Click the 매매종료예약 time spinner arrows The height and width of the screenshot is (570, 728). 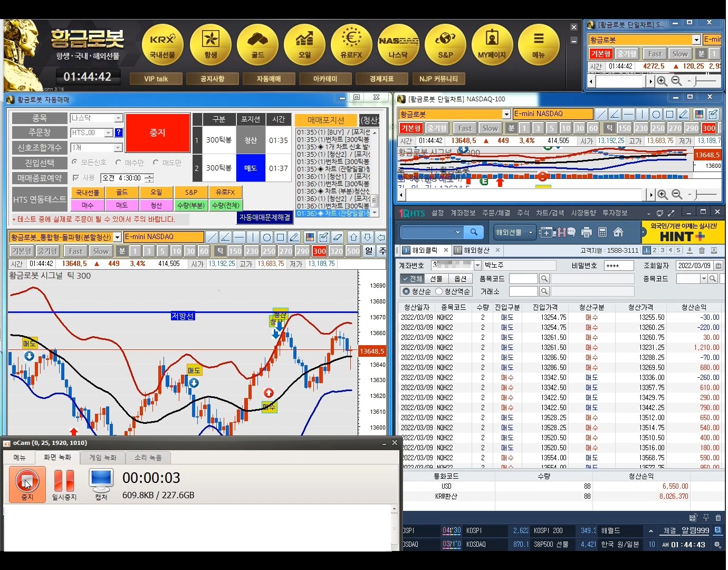149,178
